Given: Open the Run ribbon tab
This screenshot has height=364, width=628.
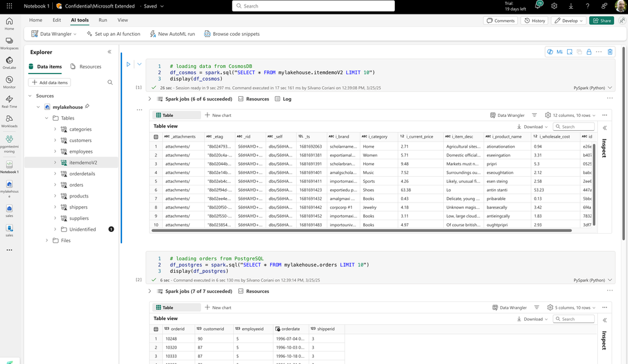Looking at the screenshot, I should pyautogui.click(x=103, y=20).
